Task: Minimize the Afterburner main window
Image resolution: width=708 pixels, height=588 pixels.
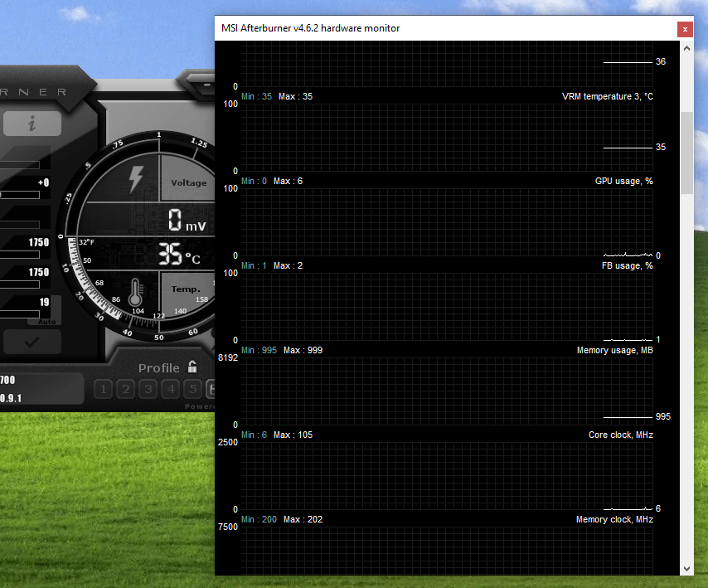Action: pos(207,85)
